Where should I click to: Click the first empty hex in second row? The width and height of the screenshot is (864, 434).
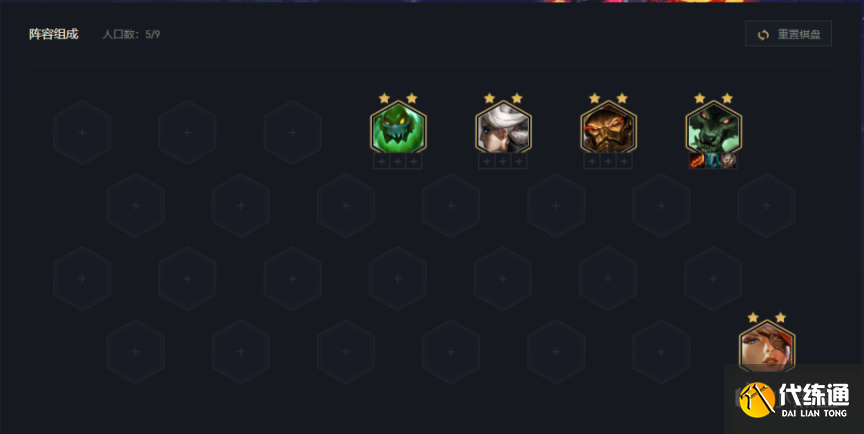pos(136,205)
